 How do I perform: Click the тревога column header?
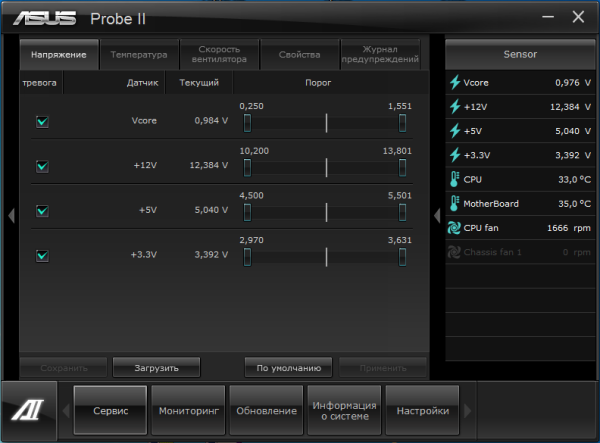coord(41,83)
